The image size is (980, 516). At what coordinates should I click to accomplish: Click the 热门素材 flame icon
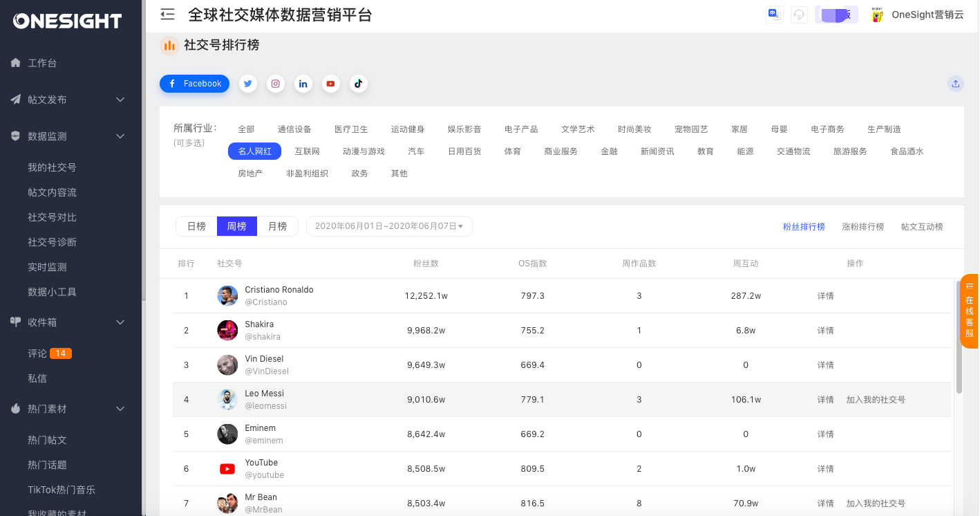click(15, 409)
